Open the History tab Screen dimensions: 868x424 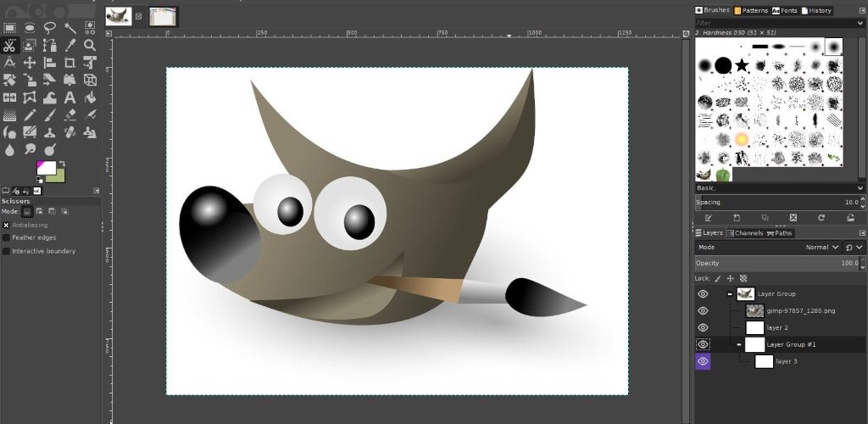click(816, 10)
